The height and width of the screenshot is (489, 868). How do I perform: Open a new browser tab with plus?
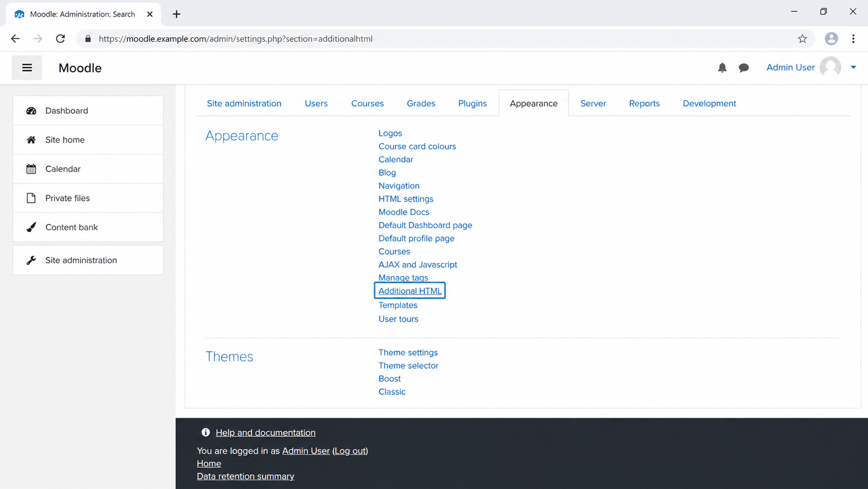[177, 14]
